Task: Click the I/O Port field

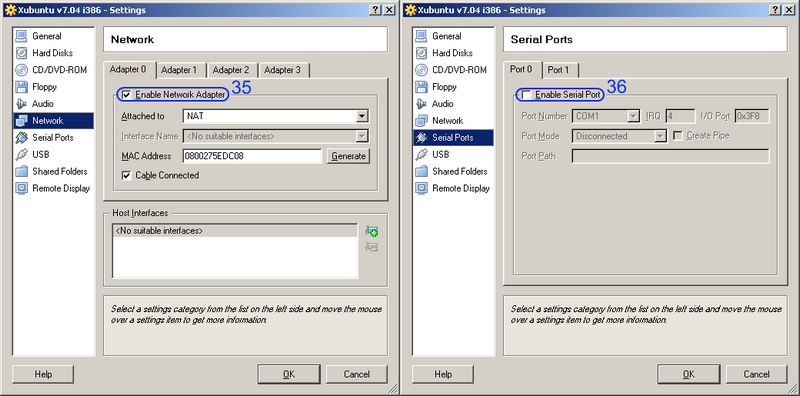Action: [752, 116]
